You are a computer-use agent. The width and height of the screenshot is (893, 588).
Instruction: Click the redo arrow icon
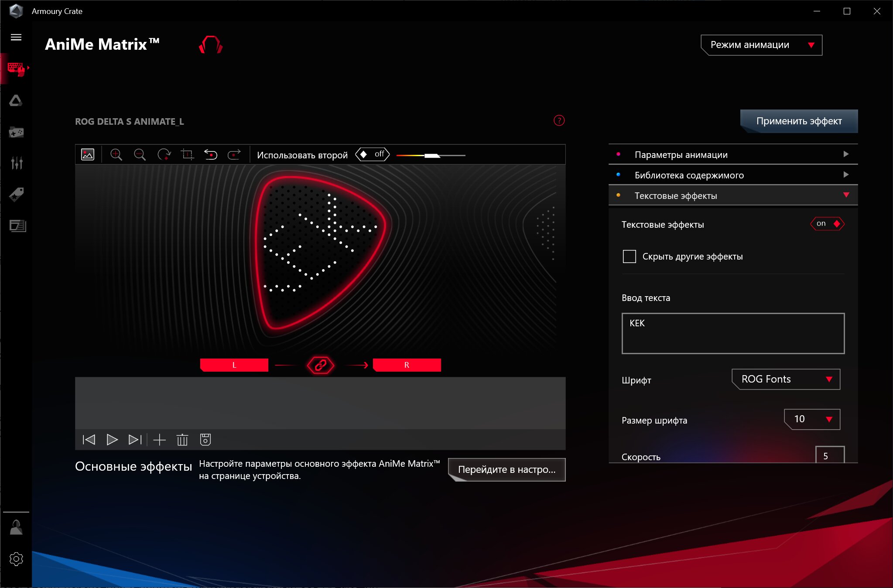(x=234, y=154)
